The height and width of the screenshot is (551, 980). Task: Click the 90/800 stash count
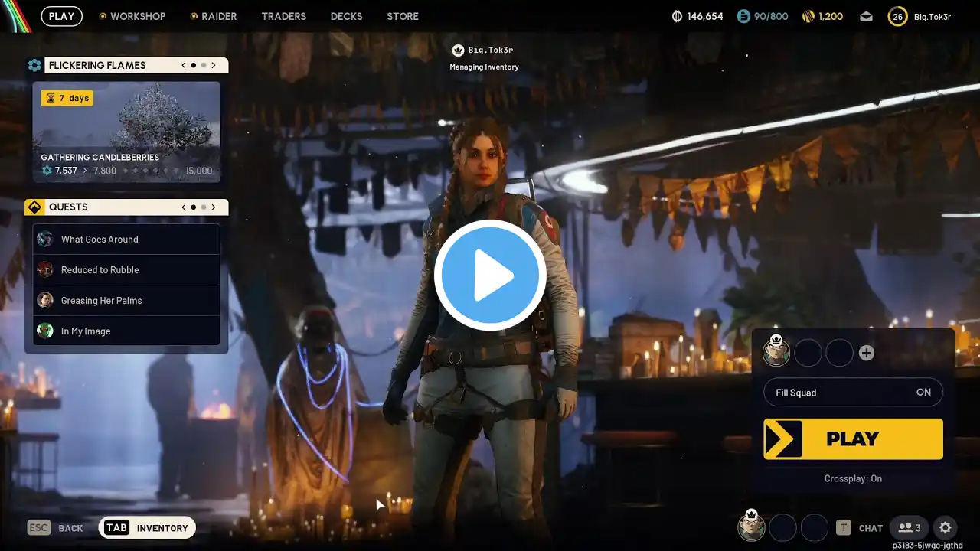pos(772,16)
